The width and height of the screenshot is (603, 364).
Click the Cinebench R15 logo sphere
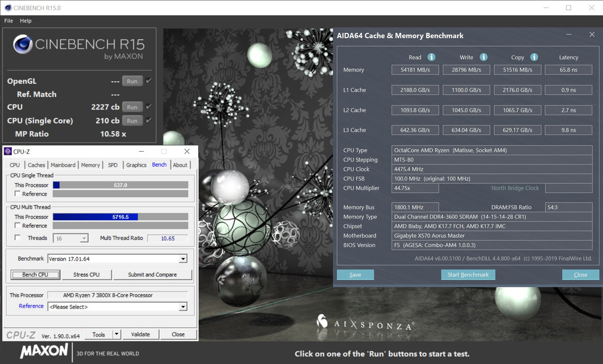pyautogui.click(x=23, y=45)
